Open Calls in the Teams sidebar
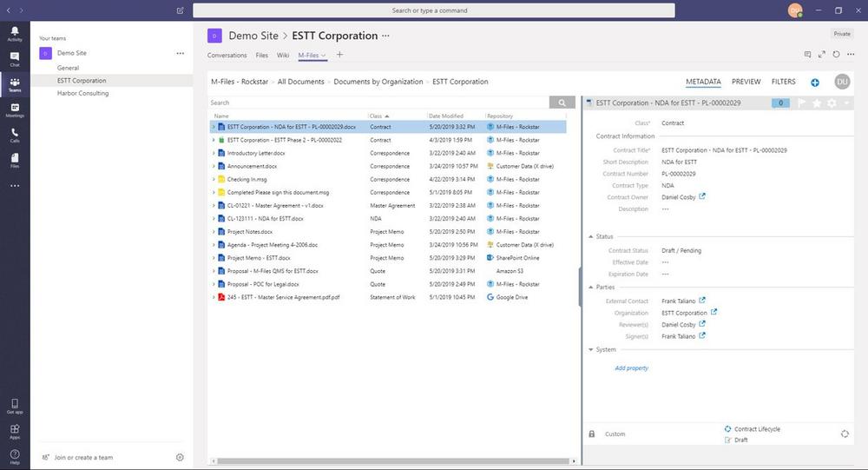 click(15, 136)
